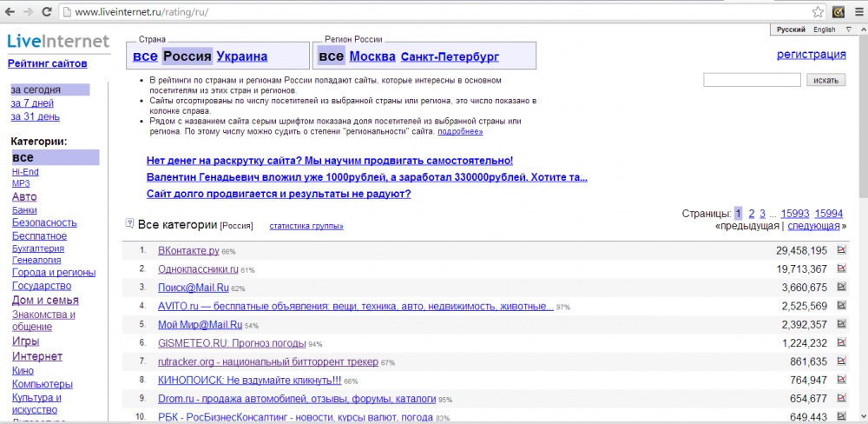This screenshot has width=868, height=424.
Task: Open the GISMETEO.RU: Прогноз погоды link
Action: 232,342
